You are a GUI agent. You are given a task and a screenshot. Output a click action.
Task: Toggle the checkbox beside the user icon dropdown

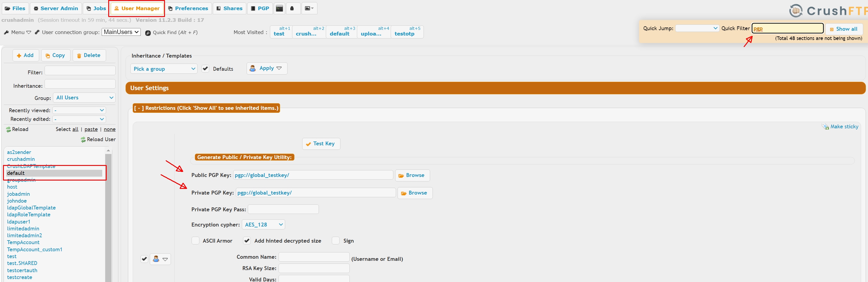(144, 259)
